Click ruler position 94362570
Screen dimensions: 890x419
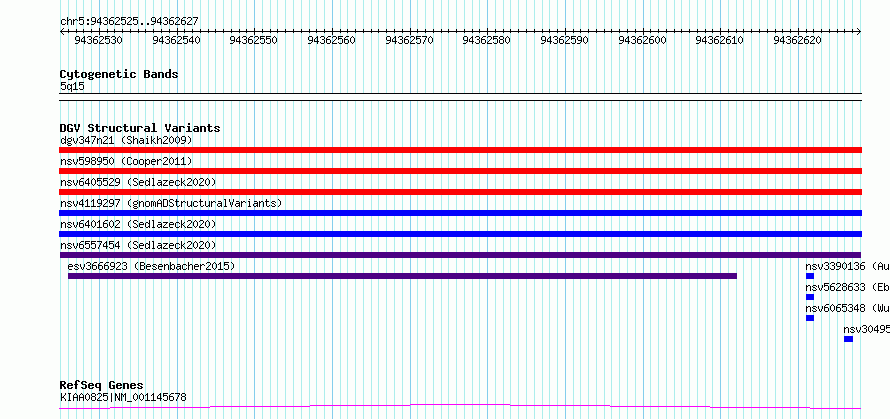[409, 40]
